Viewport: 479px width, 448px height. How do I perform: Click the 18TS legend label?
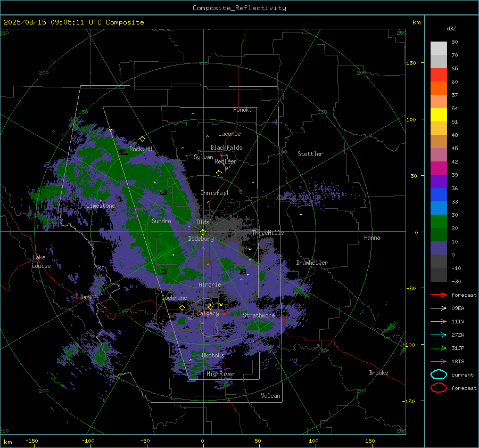[458, 362]
